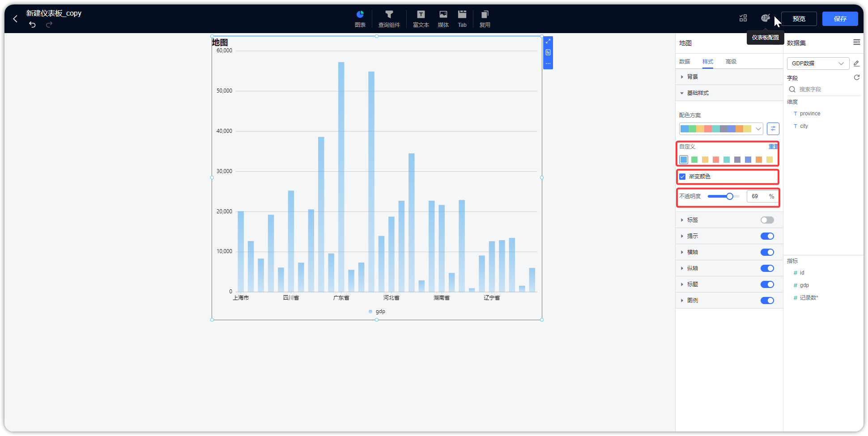Open the 图表 chart component menu
Image resolution: width=868 pixels, height=436 pixels.
[360, 19]
